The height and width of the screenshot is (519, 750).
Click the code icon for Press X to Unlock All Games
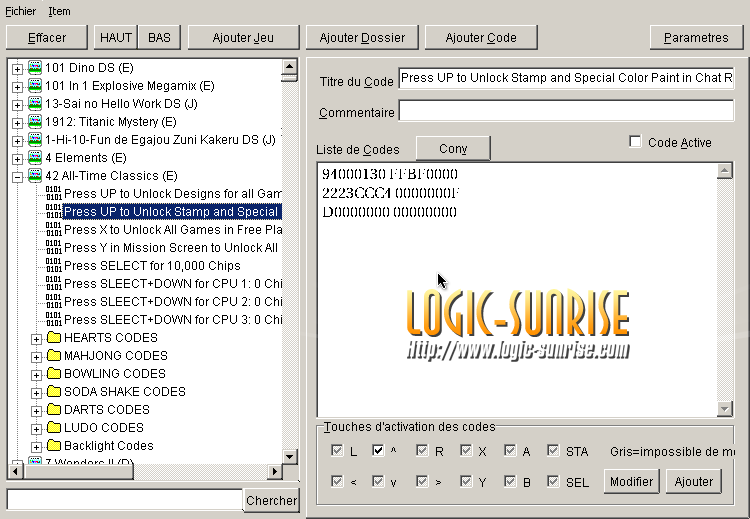[x=54, y=230]
